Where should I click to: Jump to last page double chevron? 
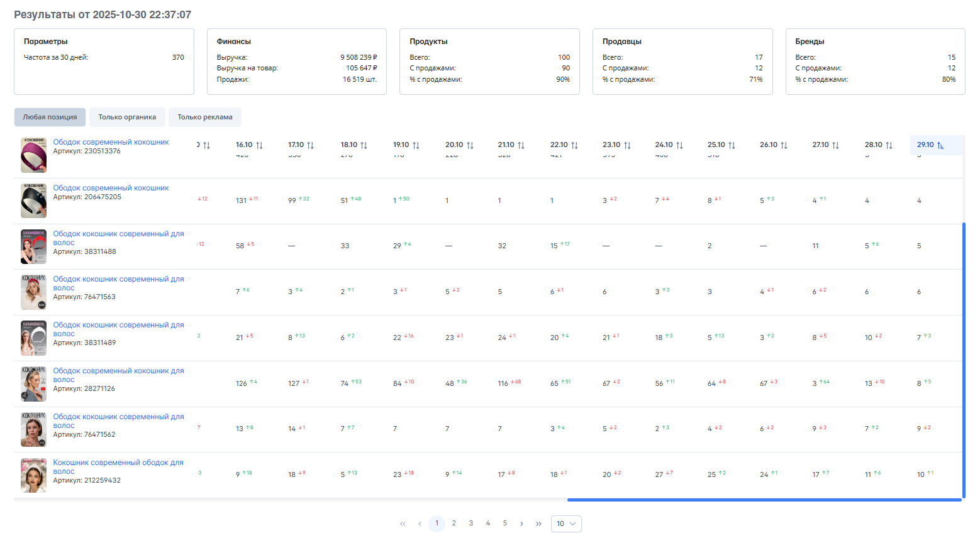pos(538,524)
